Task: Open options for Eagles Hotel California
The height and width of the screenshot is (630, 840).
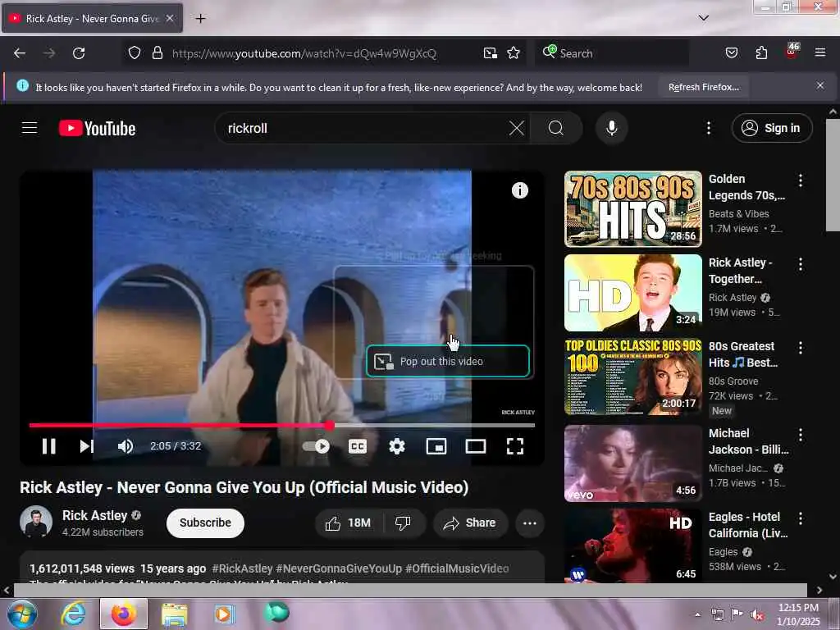Action: 801,518
